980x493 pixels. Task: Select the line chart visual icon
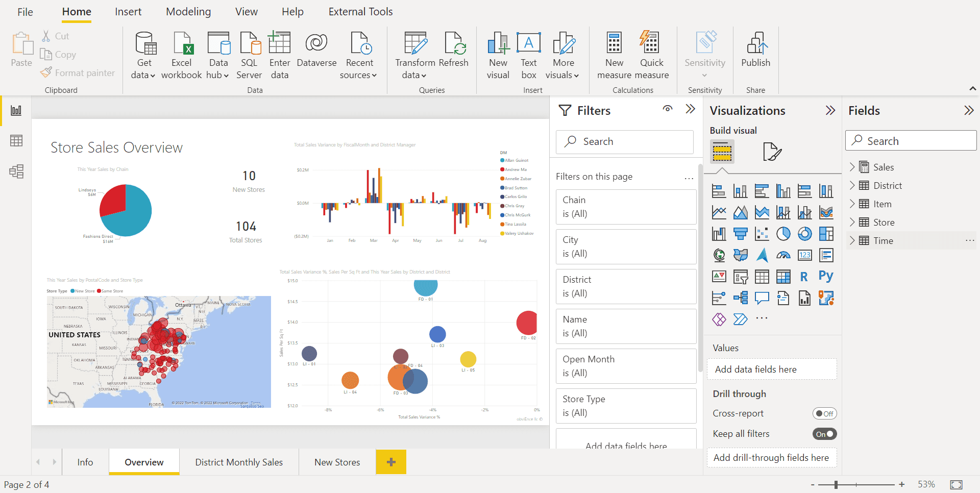click(x=719, y=212)
